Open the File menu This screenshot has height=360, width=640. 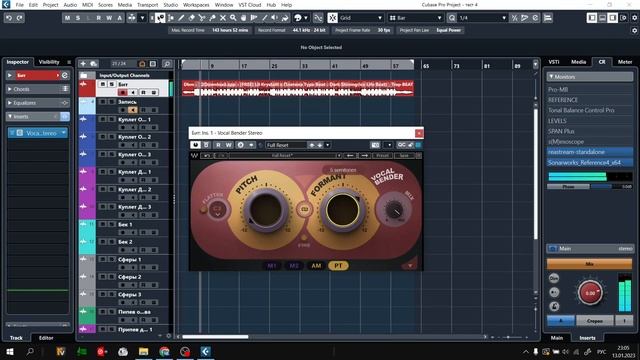(x=19, y=5)
